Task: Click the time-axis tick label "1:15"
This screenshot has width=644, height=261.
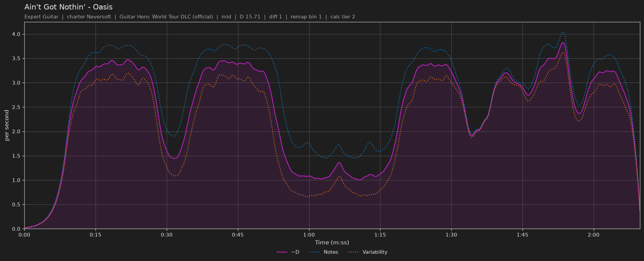Action: coord(380,235)
